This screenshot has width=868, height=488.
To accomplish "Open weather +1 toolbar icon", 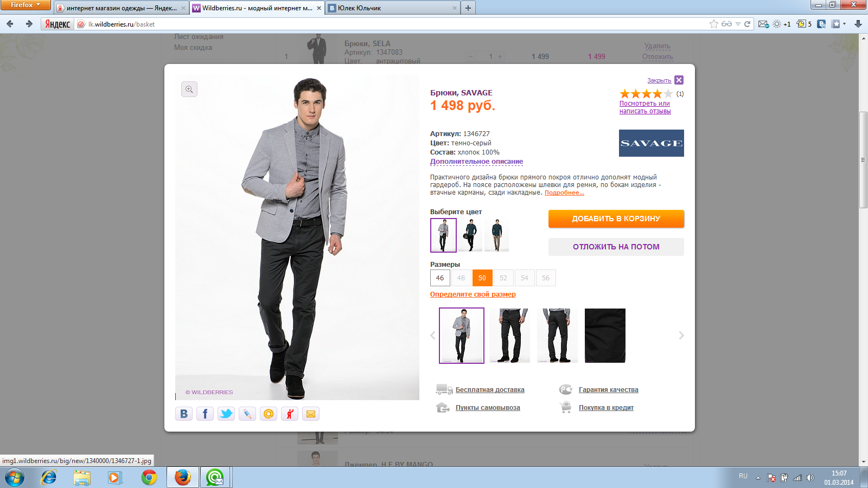I will (782, 24).
